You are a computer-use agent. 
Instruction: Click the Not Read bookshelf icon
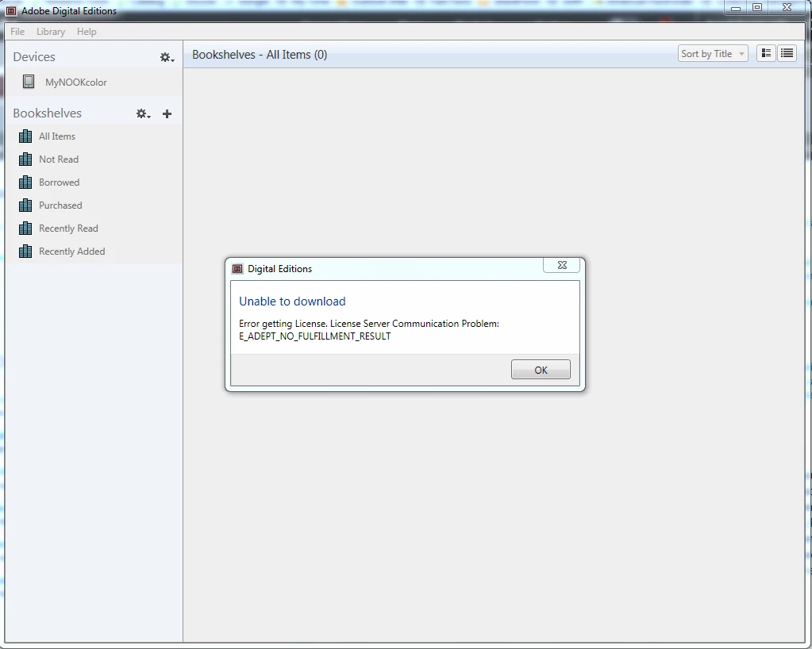coord(25,159)
